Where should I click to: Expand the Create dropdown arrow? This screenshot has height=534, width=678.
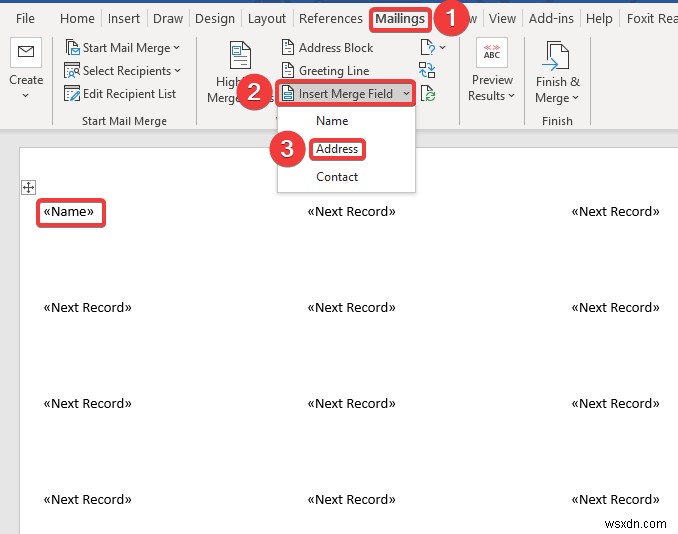(26, 96)
